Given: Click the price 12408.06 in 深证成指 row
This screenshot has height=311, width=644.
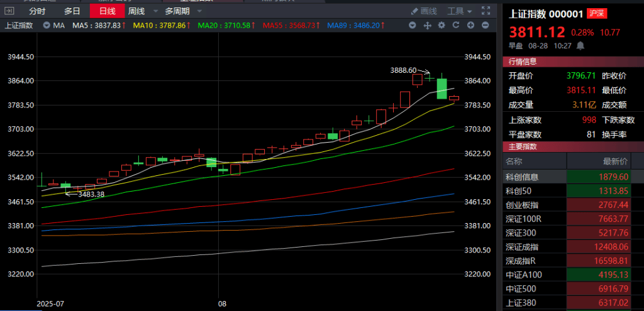Looking at the screenshot, I should 611,246.
